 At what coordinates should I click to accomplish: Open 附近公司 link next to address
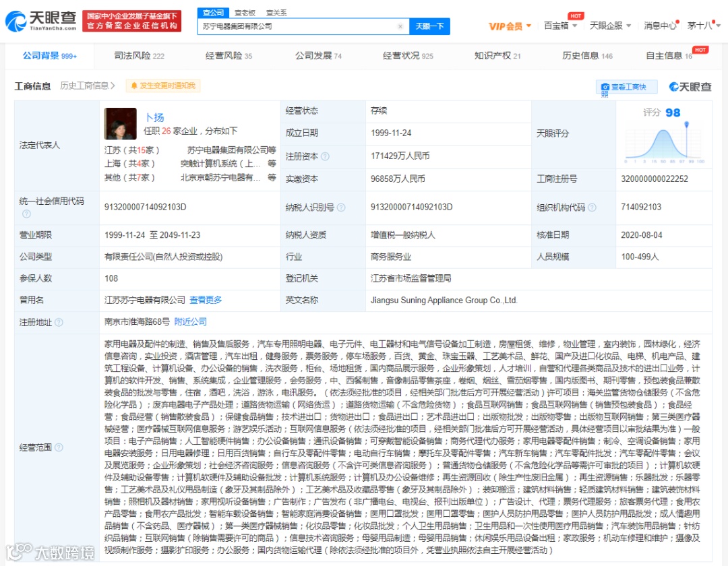tap(190, 321)
